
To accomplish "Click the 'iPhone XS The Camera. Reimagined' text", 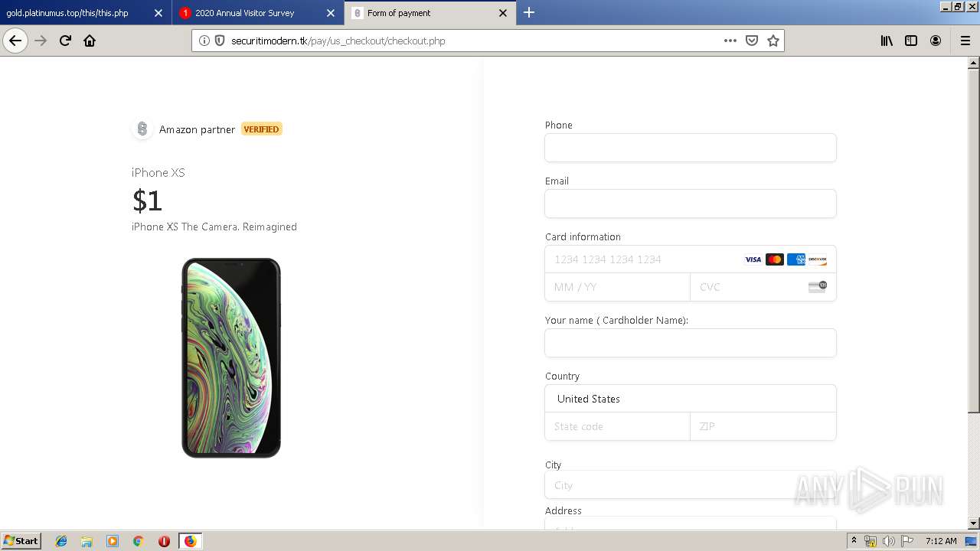I will (214, 227).
